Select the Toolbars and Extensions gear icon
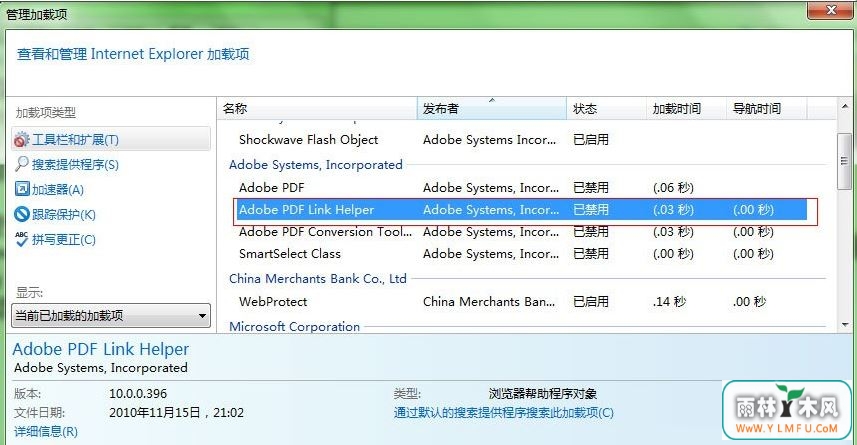Image resolution: width=857 pixels, height=445 pixels. pyautogui.click(x=21, y=140)
